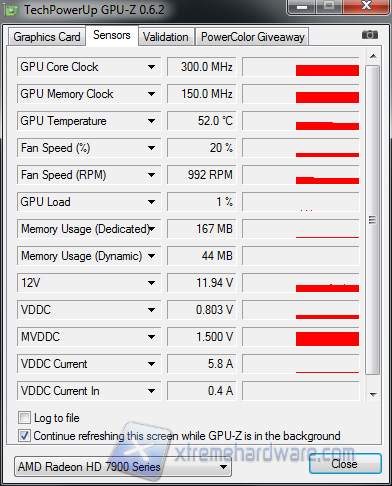Select the PowerColor Giveaway tab
Screen dimensions: 392x486
[x=253, y=37]
